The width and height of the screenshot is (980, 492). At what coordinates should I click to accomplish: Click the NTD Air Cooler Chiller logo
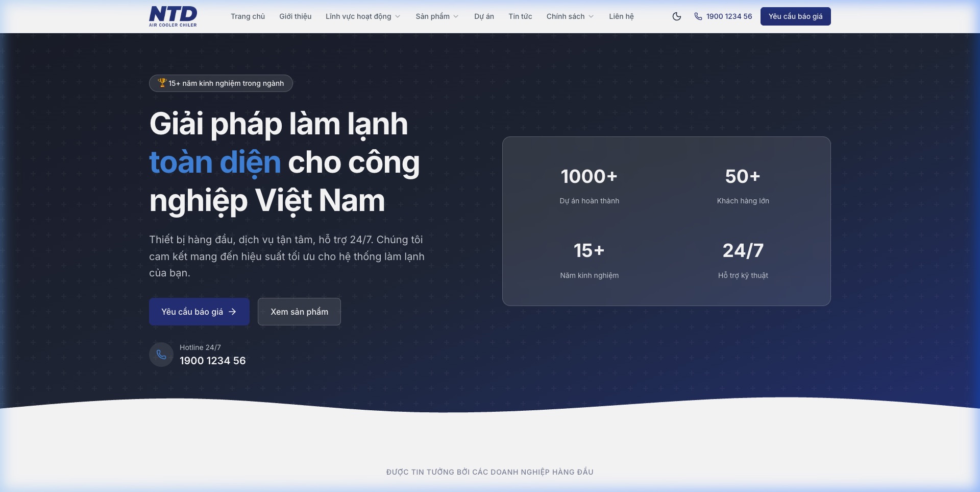point(173,16)
